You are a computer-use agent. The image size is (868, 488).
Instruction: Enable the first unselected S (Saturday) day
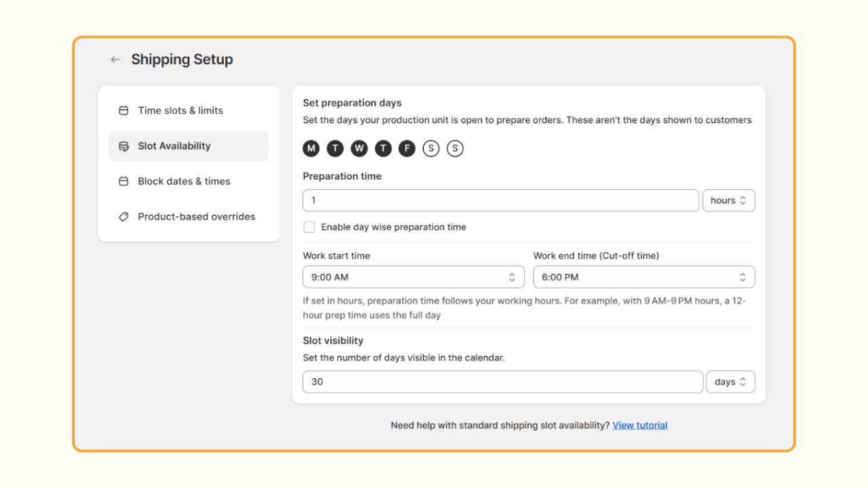click(x=431, y=148)
